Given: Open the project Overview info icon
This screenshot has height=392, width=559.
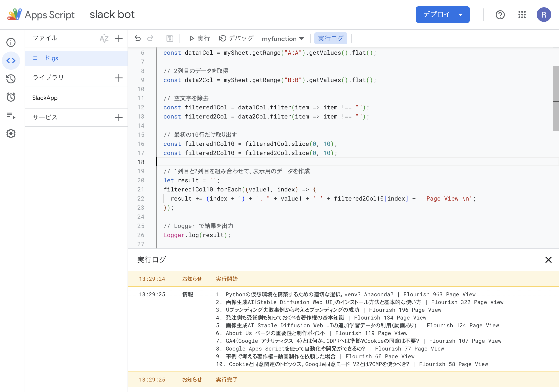Looking at the screenshot, I should (11, 42).
